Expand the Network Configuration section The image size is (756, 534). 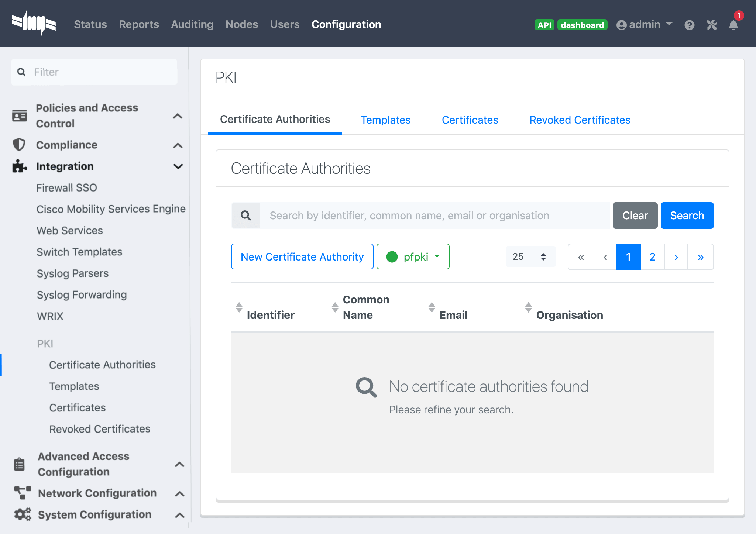180,493
